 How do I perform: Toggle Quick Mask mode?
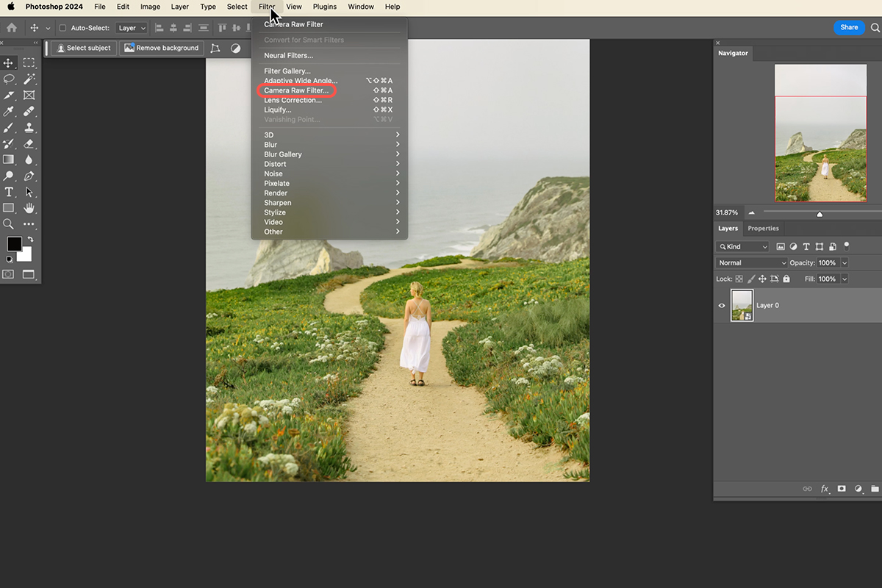click(8, 275)
